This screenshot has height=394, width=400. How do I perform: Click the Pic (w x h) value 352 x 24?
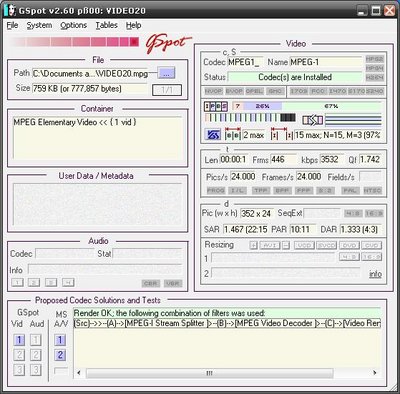(x=257, y=213)
